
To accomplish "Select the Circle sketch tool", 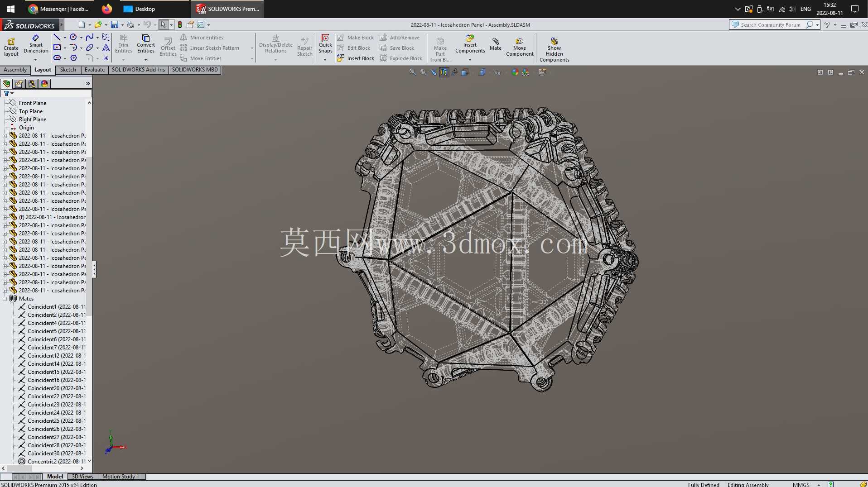I will [73, 37].
